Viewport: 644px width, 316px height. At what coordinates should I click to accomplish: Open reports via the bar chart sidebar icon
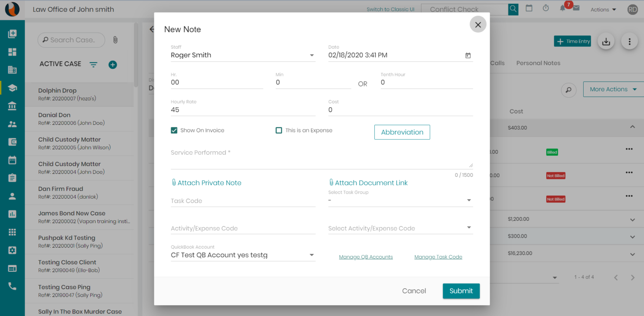click(12, 214)
